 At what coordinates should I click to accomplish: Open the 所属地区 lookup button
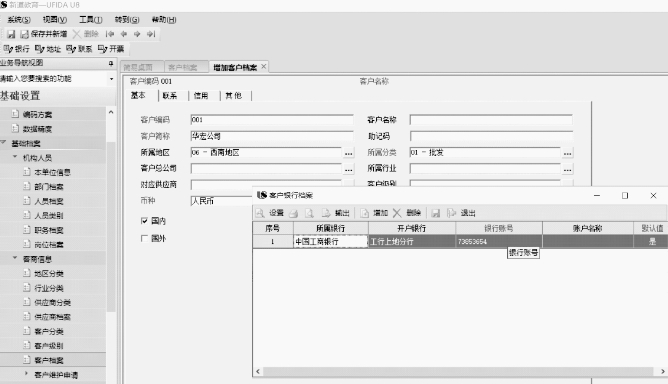348,153
